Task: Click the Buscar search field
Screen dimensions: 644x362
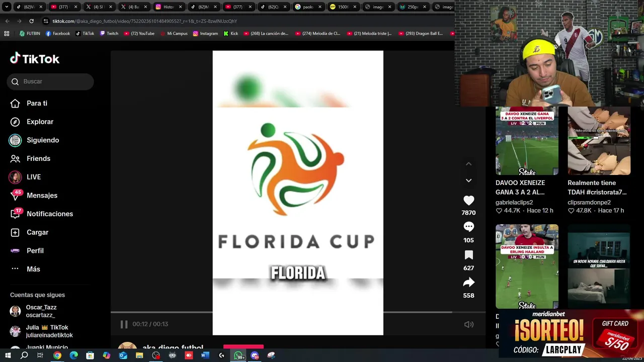Action: click(x=50, y=81)
